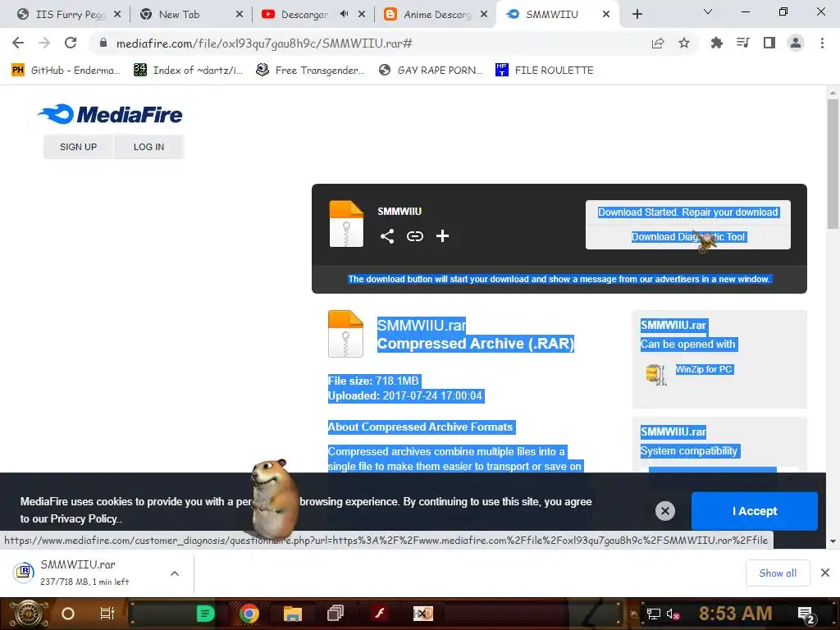Open the GitHub - Enderma bookmark
The width and height of the screenshot is (840, 630).
coord(66,71)
